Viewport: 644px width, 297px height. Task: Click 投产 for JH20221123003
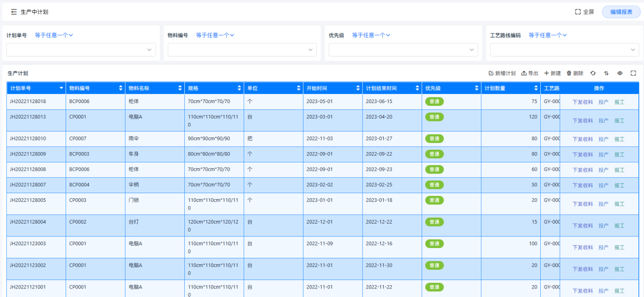(x=603, y=248)
